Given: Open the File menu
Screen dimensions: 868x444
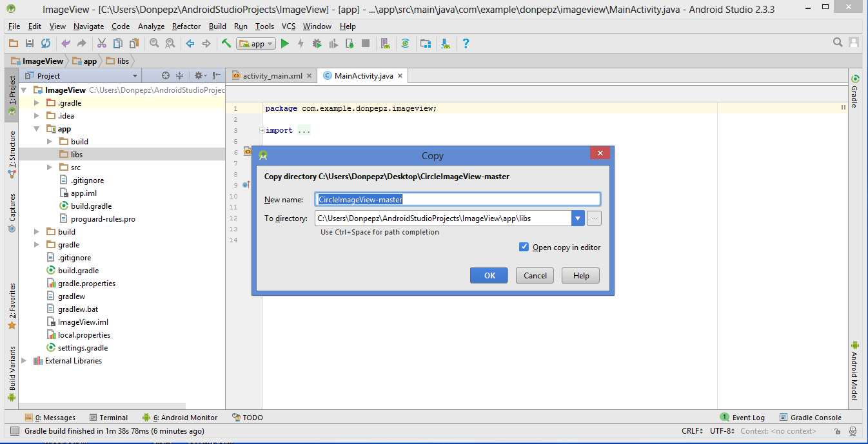Looking at the screenshot, I should click(14, 26).
